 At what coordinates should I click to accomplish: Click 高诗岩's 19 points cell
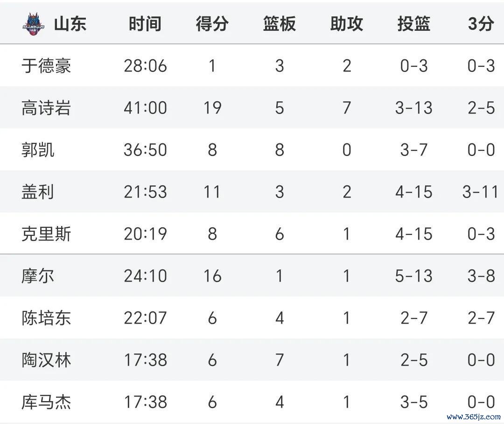(212, 108)
